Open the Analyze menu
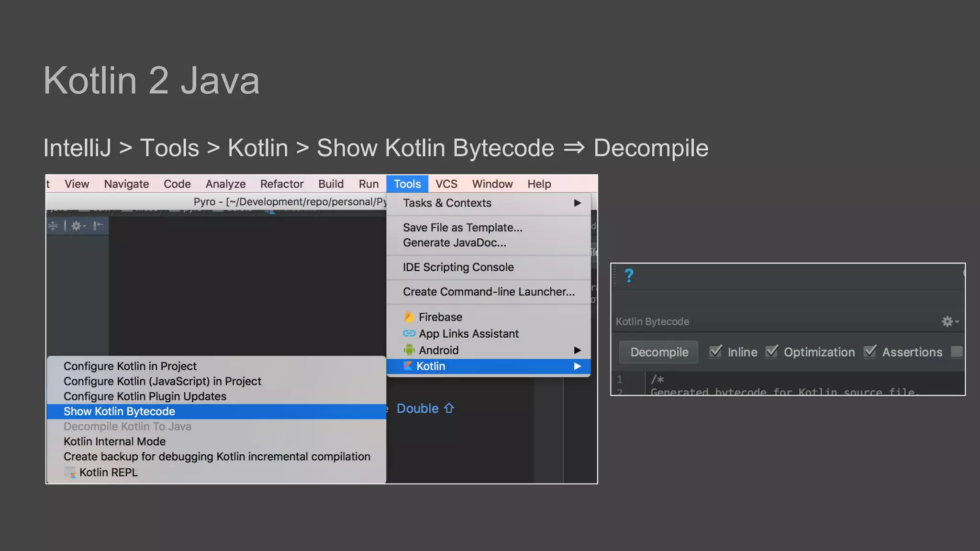The height and width of the screenshot is (551, 980). click(225, 184)
